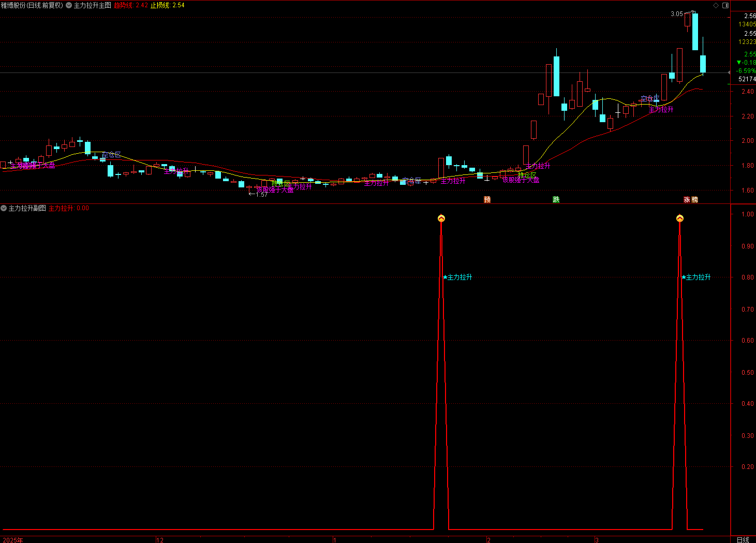
Task: Click the magenta 该股强于大盘 label near the 跌 marker
Action: (x=521, y=180)
